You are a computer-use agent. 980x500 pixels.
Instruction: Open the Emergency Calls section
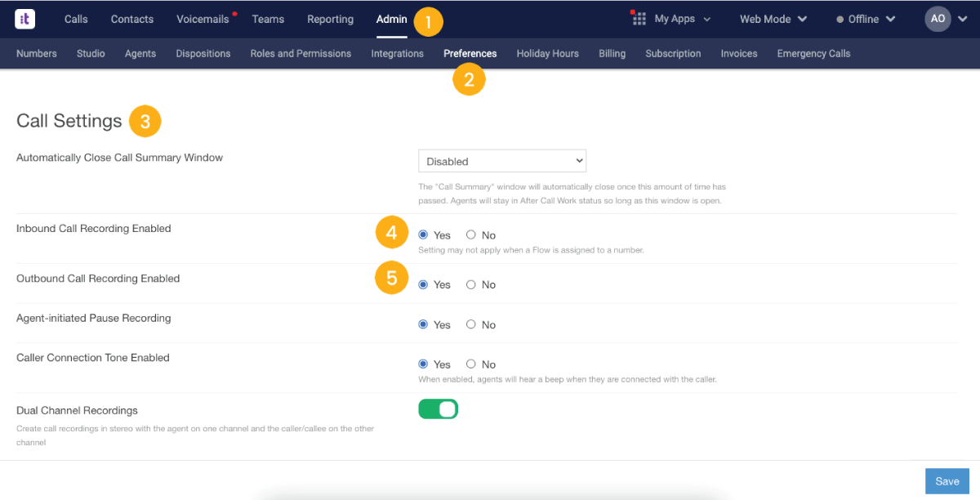pyautogui.click(x=813, y=54)
